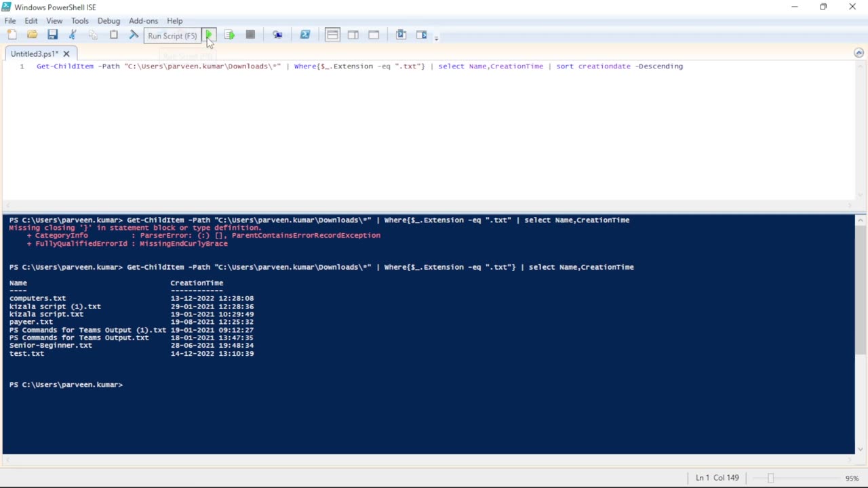Screen dimensions: 868x488
Task: Run Selection using the toolbar icon
Action: pos(229,35)
